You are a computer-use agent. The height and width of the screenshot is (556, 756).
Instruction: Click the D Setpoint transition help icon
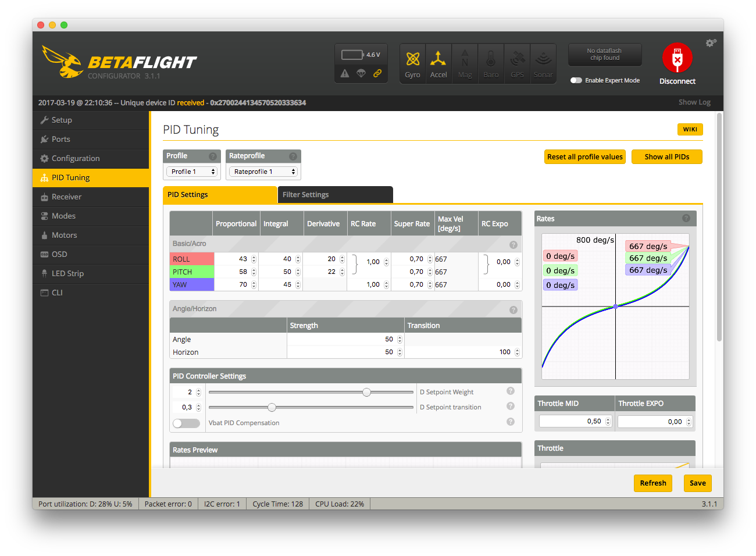pyautogui.click(x=511, y=406)
